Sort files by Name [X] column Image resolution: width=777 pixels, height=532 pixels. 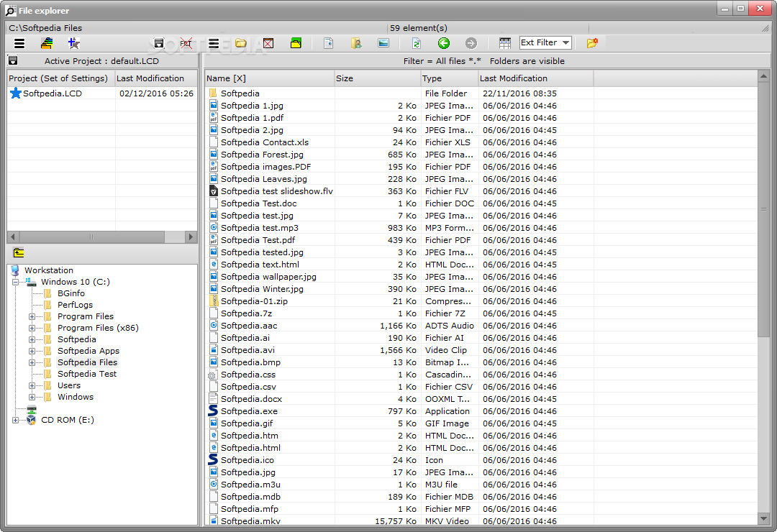(270, 78)
